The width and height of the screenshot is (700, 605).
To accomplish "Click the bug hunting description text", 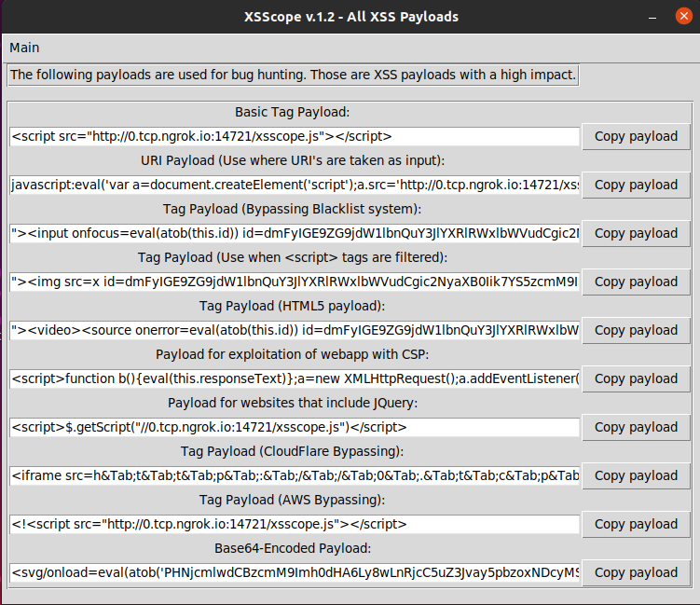I will [x=294, y=75].
